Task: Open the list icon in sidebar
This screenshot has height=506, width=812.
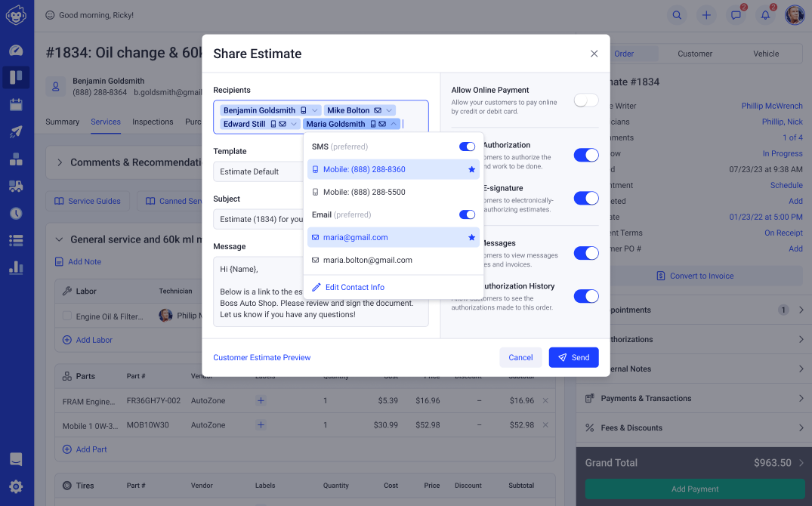Action: click(16, 240)
